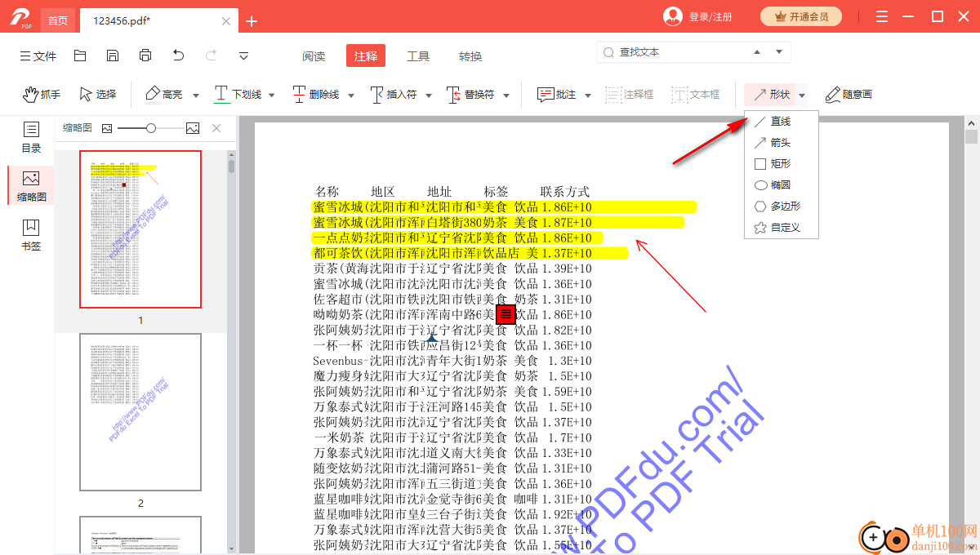Click the 开通会员 membership button
The image size is (980, 555).
click(x=801, y=16)
